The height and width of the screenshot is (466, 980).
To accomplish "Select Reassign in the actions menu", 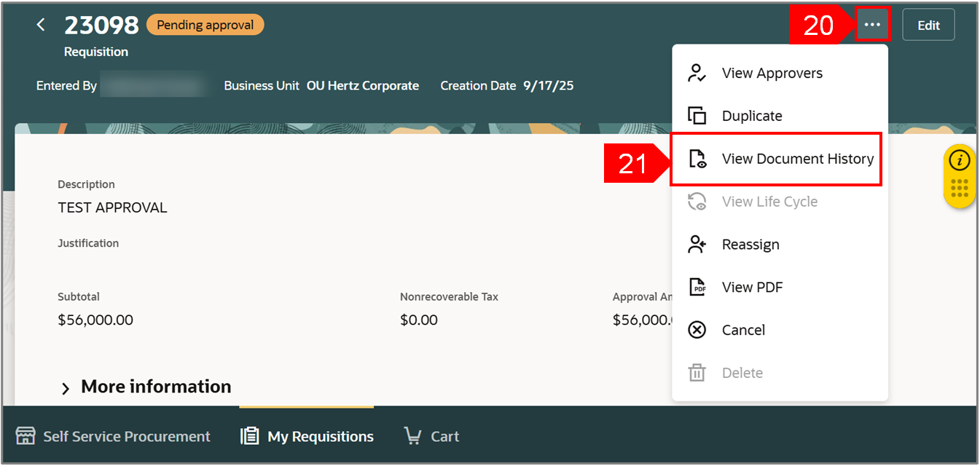I will click(x=750, y=245).
